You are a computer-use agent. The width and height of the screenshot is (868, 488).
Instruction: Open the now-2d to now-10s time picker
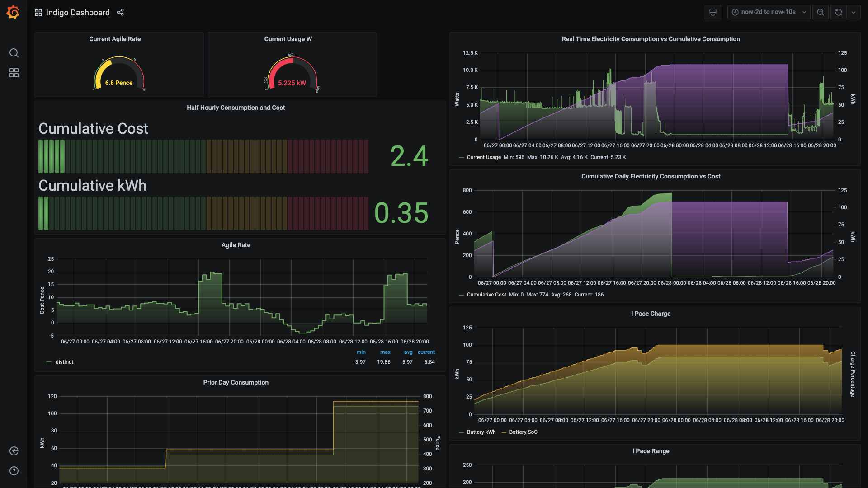769,12
